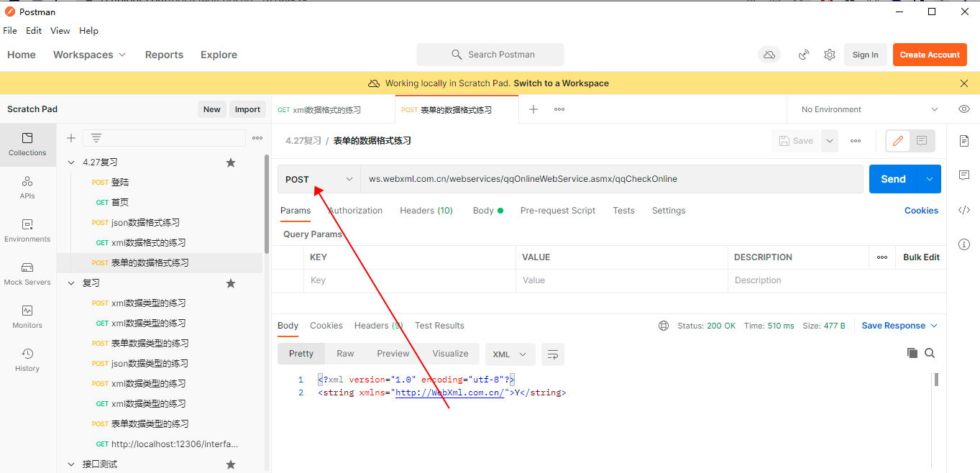Open the settings gear icon in header
The height and width of the screenshot is (473, 980).
(830, 55)
